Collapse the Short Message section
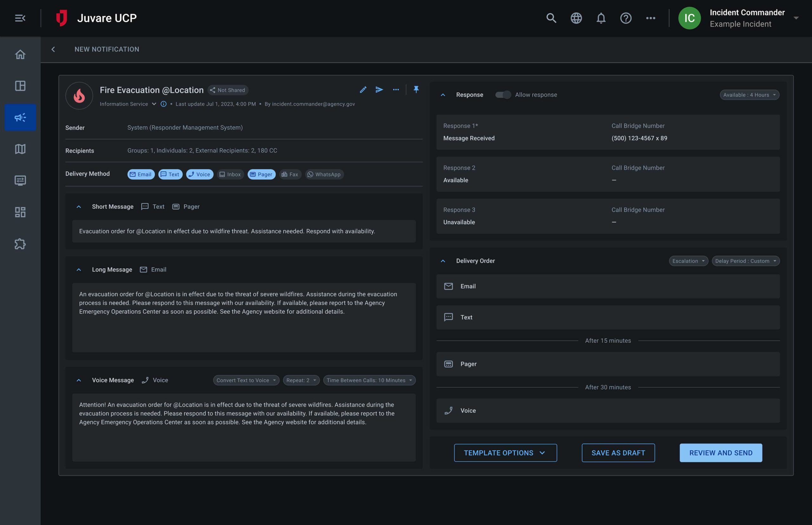The image size is (812, 525). coord(79,207)
